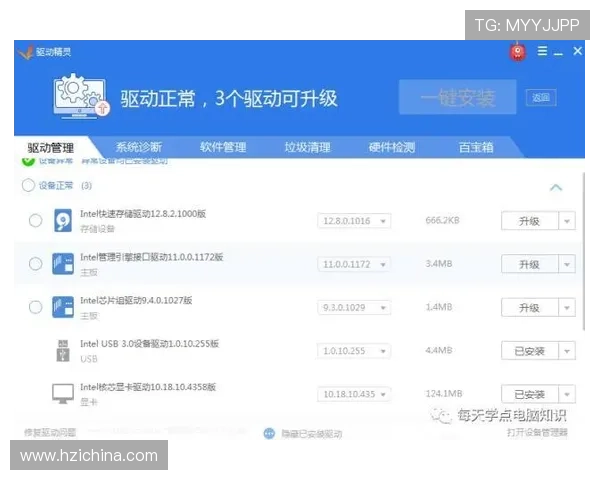Switch to 驱动管理 tab
The height and width of the screenshot is (480, 600).
51,148
